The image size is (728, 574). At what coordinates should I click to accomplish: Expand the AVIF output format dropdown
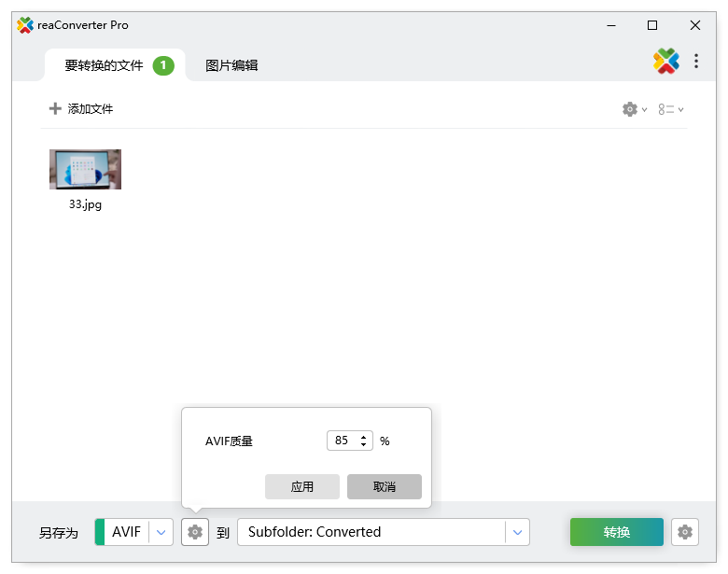click(161, 532)
